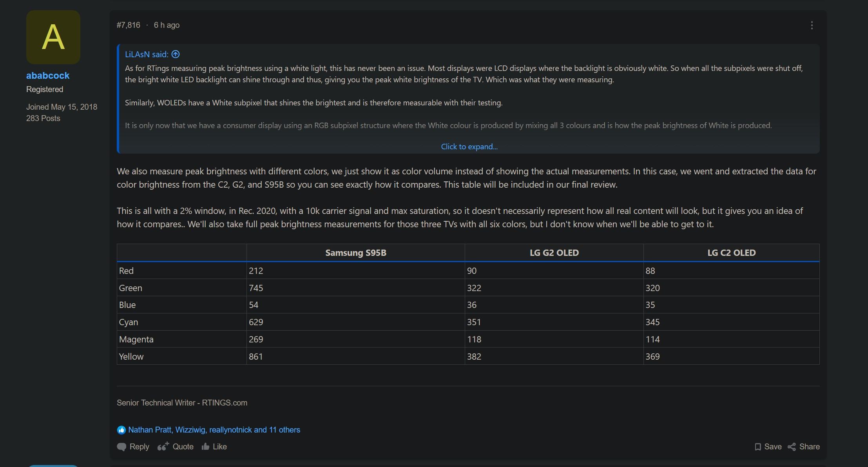The width and height of the screenshot is (868, 467).
Task: Click the 'Registered' user title
Action: tap(45, 89)
